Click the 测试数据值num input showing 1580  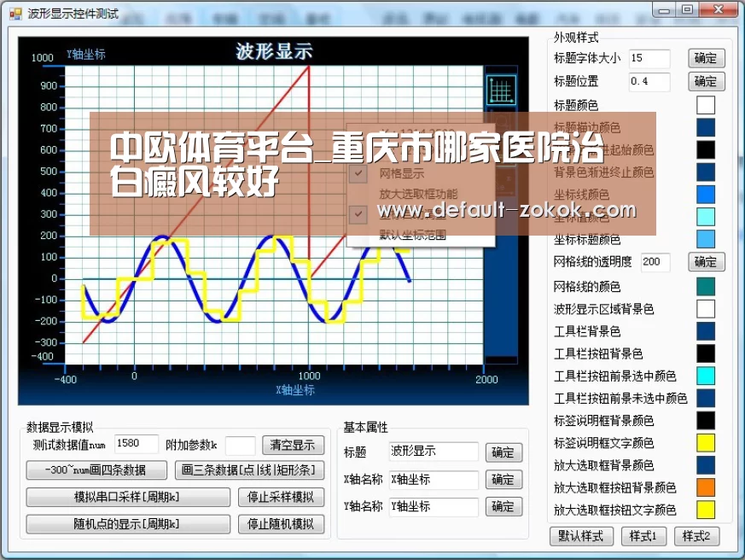(136, 444)
